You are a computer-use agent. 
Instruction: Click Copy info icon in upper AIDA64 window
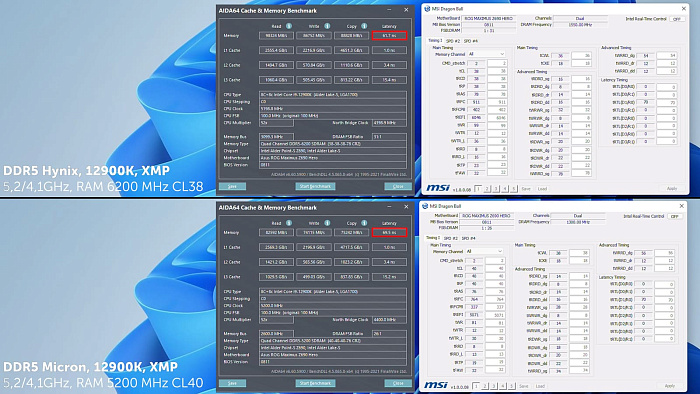(364, 26)
